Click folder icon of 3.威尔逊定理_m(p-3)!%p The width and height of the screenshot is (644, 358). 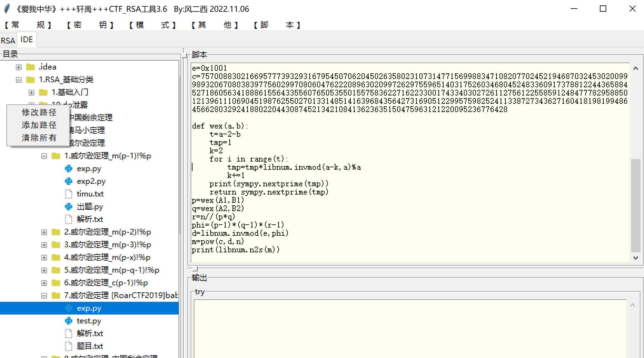[x=56, y=245]
